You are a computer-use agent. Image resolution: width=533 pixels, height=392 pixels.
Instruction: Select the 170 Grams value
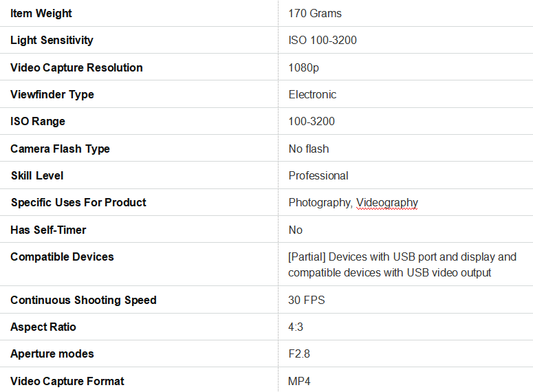315,14
